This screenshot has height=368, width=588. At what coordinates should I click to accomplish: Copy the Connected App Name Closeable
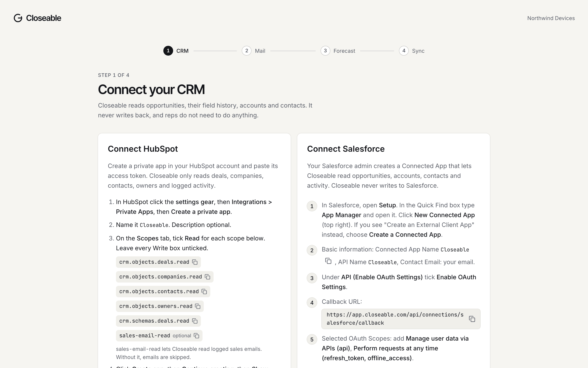coord(328,261)
